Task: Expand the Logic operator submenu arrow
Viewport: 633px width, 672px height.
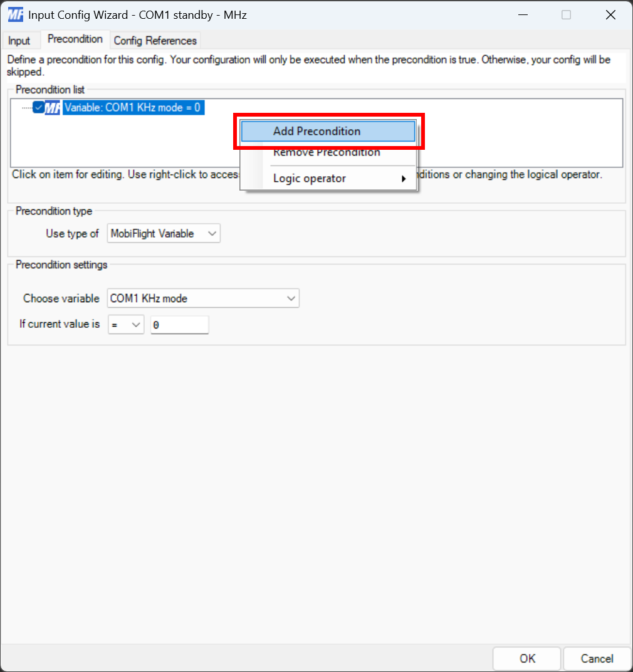Action: pos(403,179)
